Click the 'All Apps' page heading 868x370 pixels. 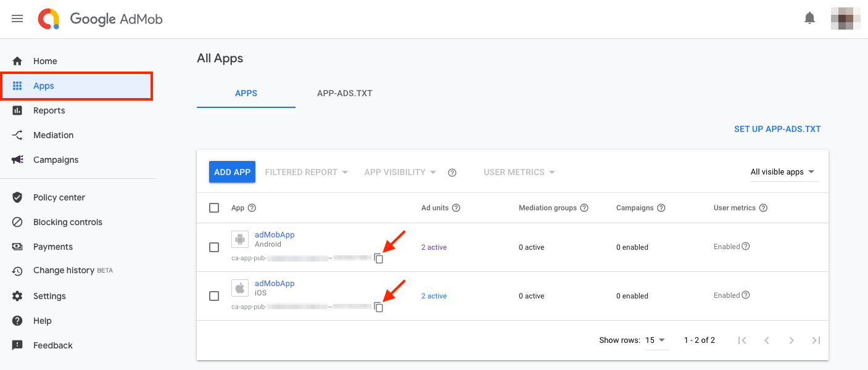pos(220,59)
